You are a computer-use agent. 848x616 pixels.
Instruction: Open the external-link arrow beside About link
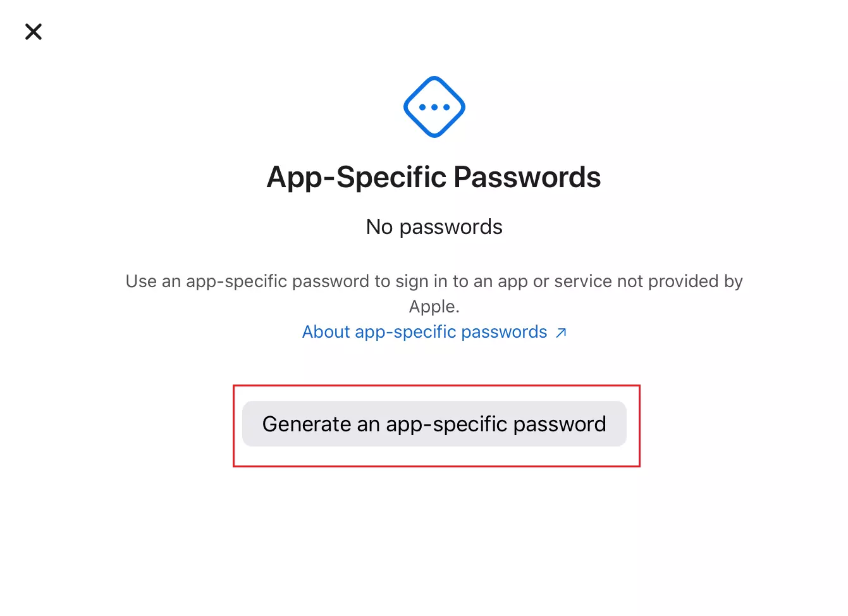(x=561, y=333)
